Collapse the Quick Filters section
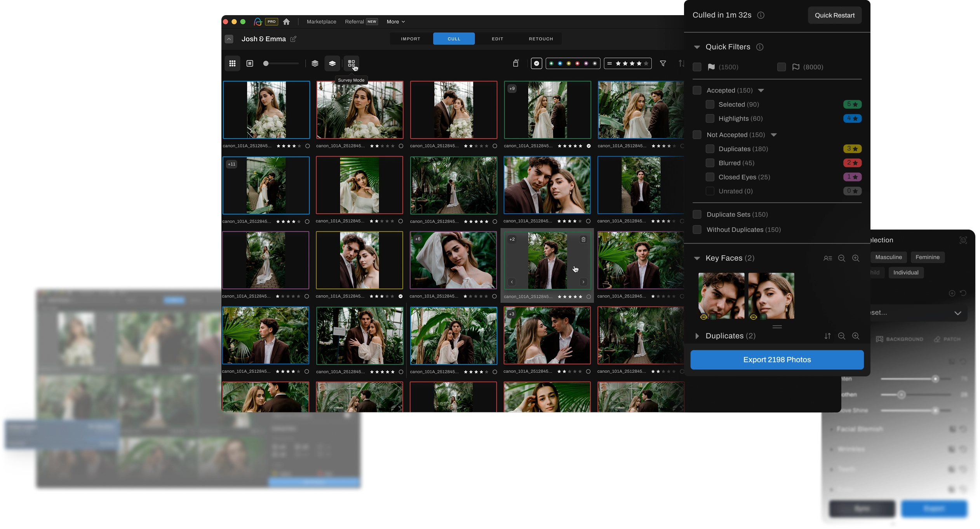This screenshot has height=529, width=980. click(697, 47)
